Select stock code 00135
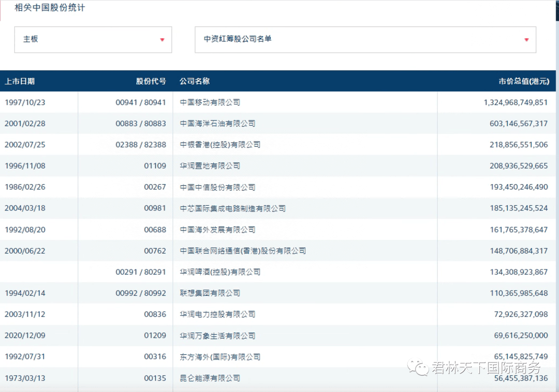 point(155,378)
